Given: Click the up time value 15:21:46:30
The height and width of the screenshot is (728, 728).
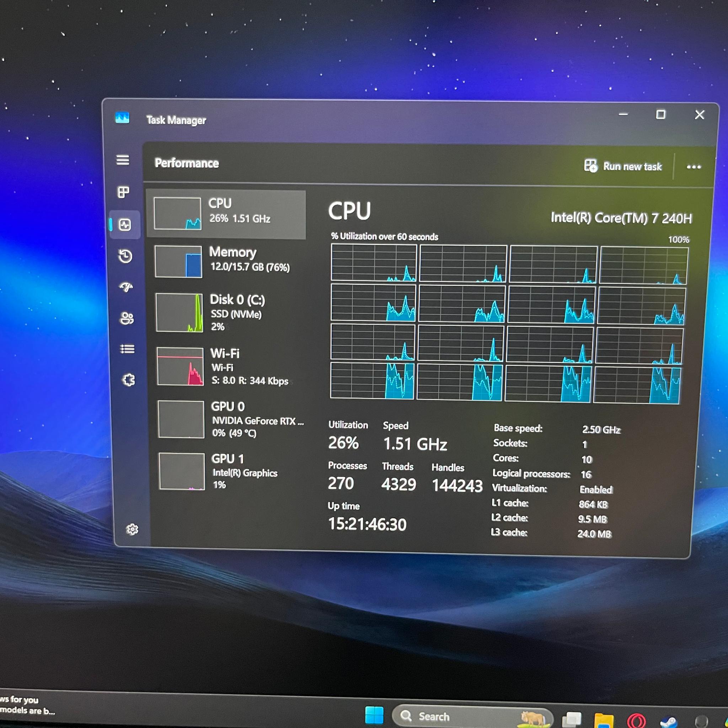Looking at the screenshot, I should tap(368, 524).
